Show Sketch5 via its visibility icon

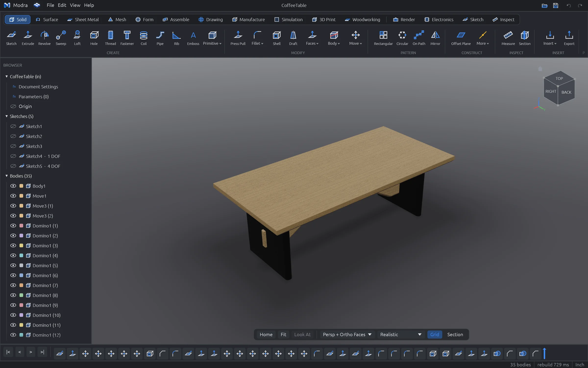13,166
